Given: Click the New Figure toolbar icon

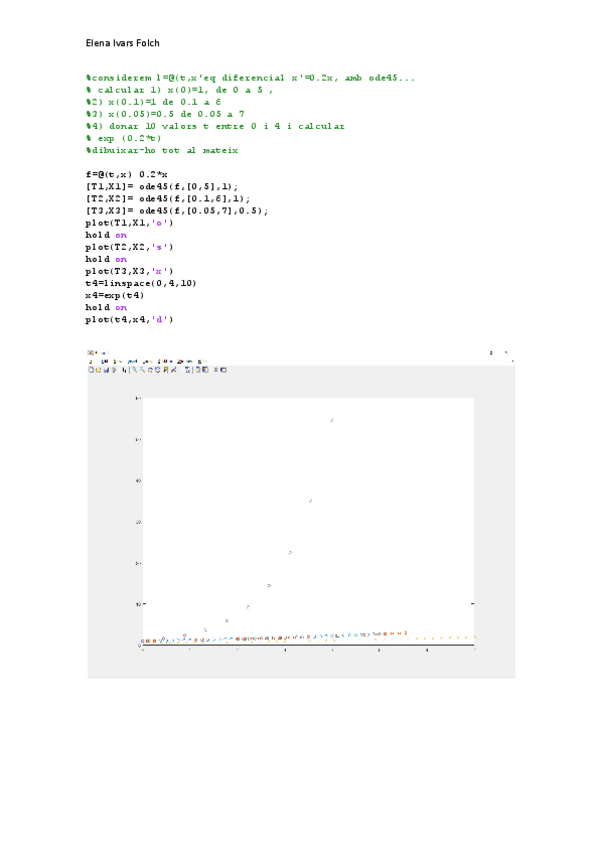Looking at the screenshot, I should [x=91, y=370].
